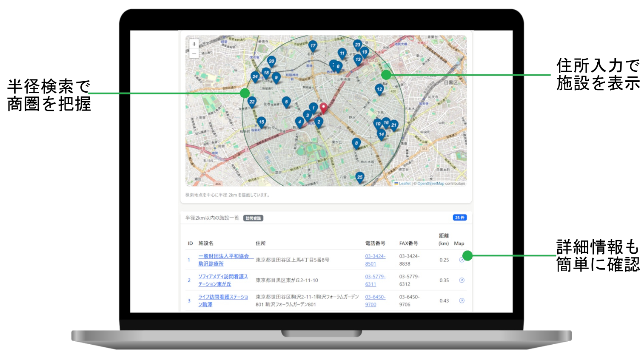Open the Leaflet attribution link
This screenshot has width=644, height=357.
[x=405, y=184]
